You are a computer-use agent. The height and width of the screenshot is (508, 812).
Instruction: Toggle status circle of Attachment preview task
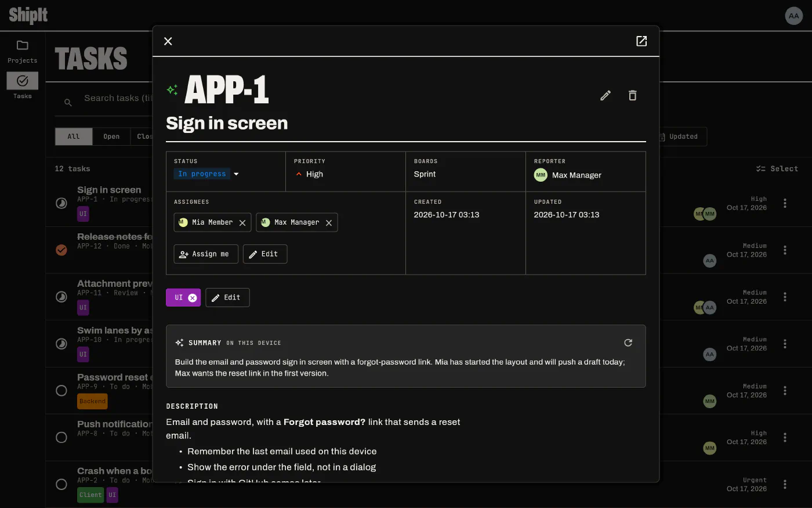tap(61, 297)
